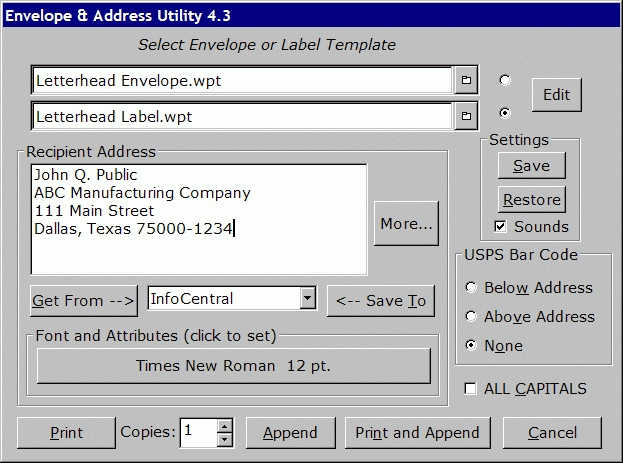The image size is (623, 463).
Task: Click the line '111 Main Street'
Action: click(x=94, y=211)
